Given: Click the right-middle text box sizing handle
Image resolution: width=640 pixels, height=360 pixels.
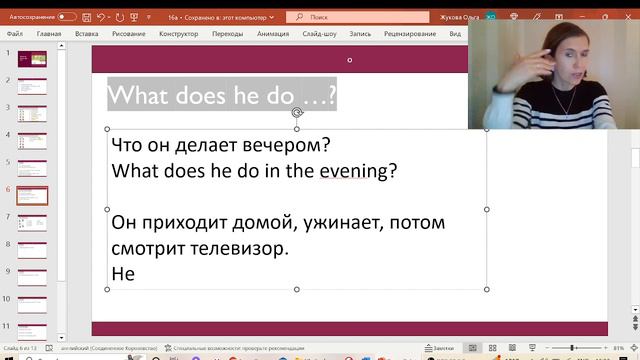Looking at the screenshot, I should pos(487,209).
